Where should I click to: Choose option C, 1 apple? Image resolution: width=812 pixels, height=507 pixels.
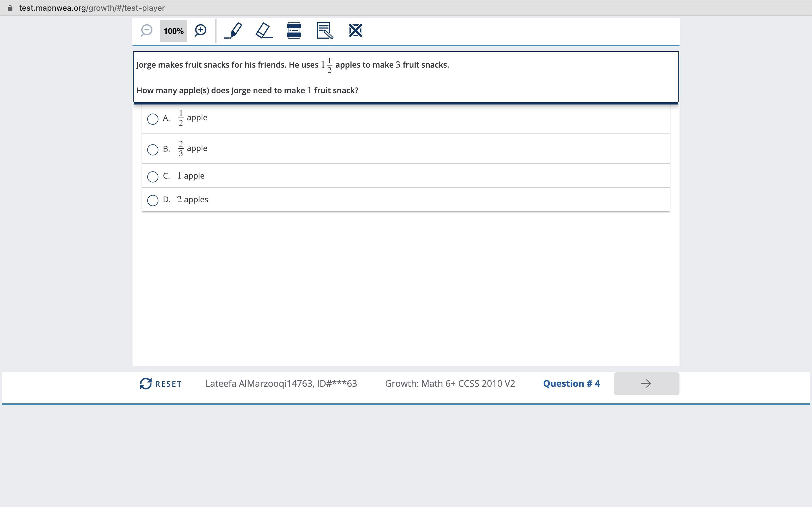point(153,176)
